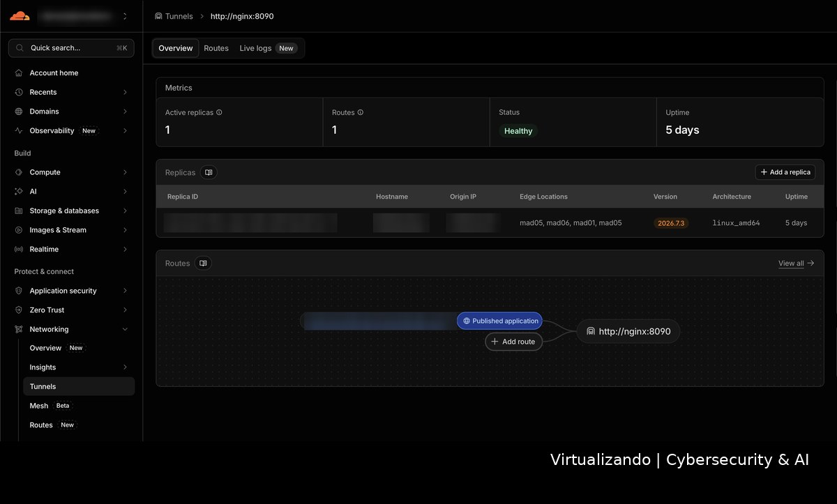The width and height of the screenshot is (837, 504).
Task: Focus the Quick search field
Action: 71,48
